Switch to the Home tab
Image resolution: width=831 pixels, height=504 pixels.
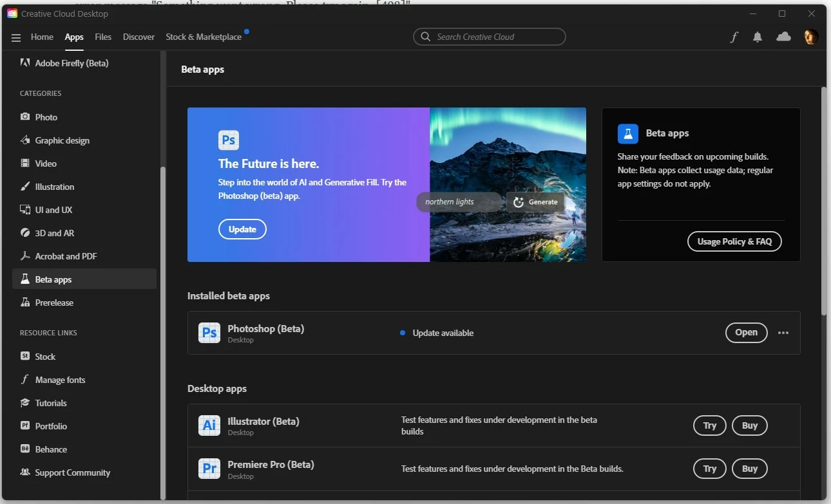(42, 37)
